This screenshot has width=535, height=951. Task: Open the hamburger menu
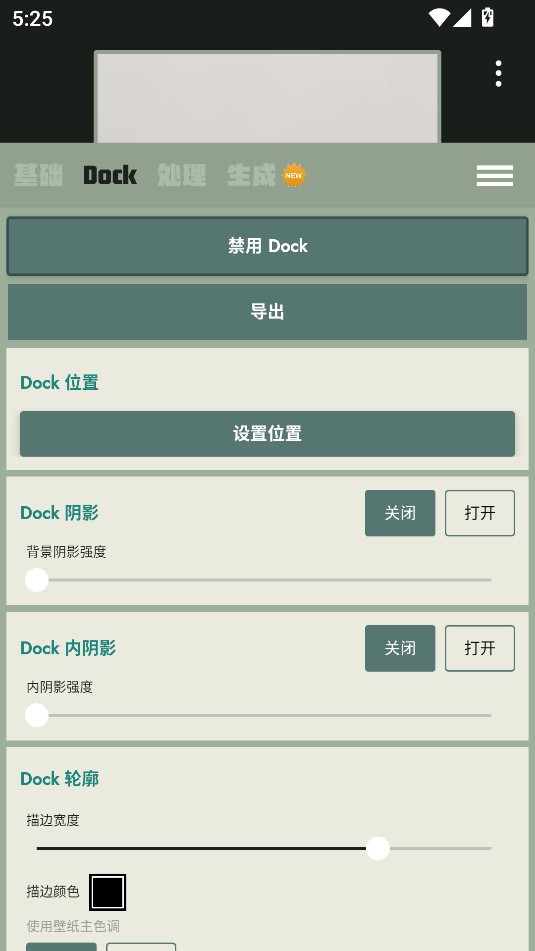[494, 175]
